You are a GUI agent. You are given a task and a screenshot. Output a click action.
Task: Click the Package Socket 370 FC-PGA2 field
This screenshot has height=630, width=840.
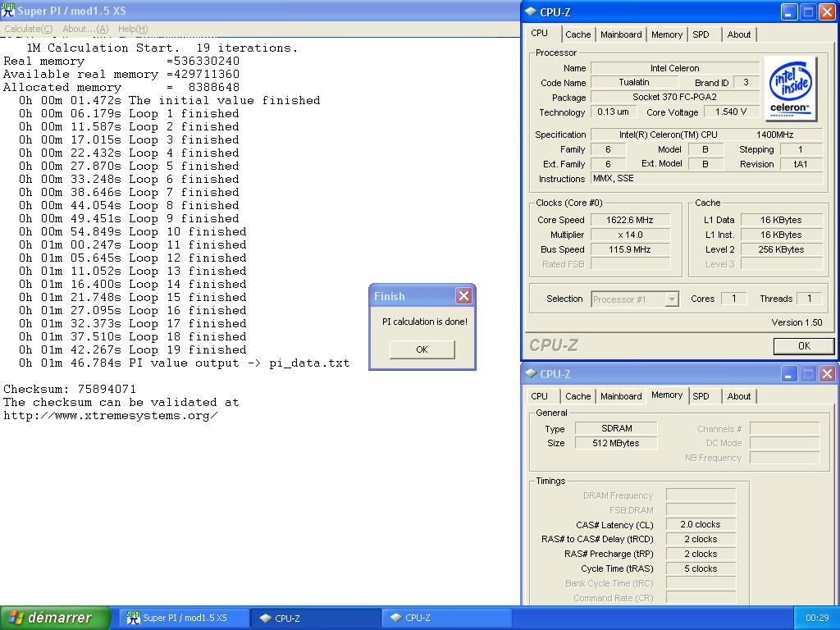pos(674,97)
